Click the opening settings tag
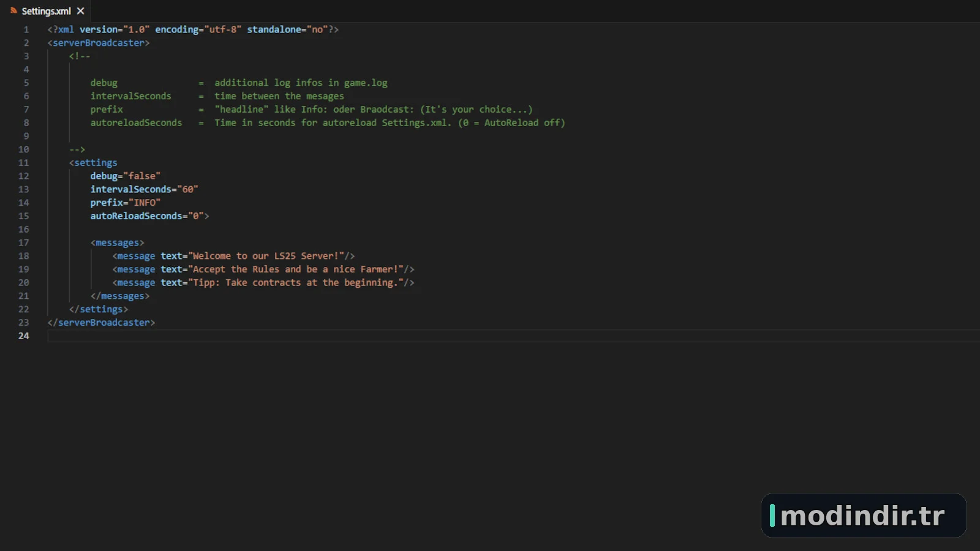 coord(93,163)
